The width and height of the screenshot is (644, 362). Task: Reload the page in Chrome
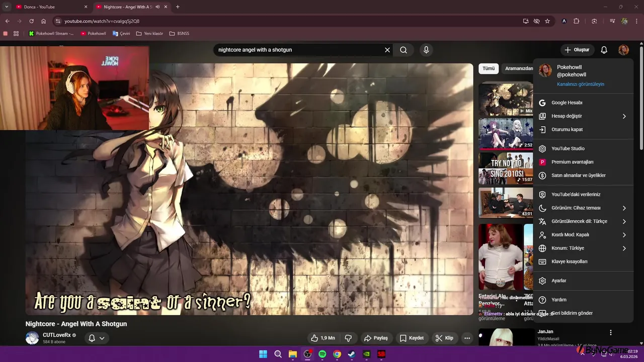point(31,21)
